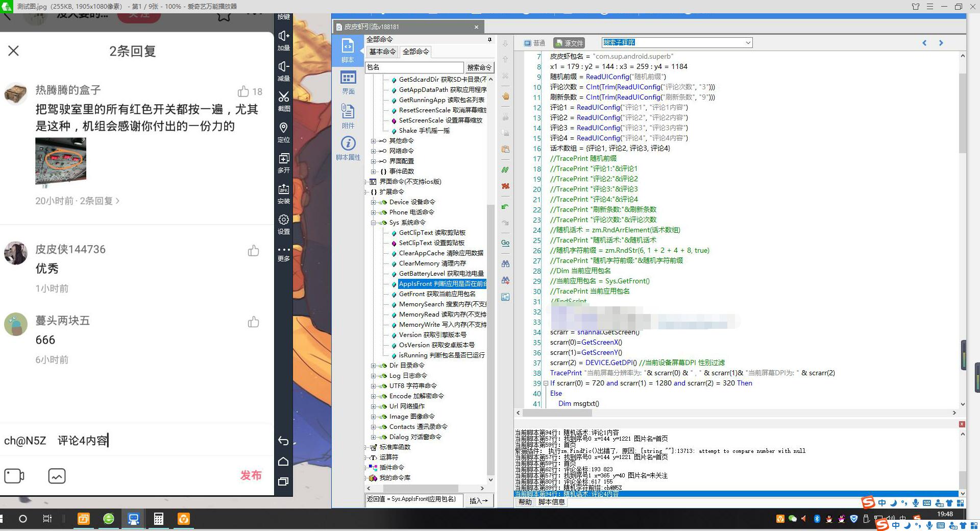Open the cockpit image thumbnail in comment
This screenshot has height=531, width=980.
61,160
